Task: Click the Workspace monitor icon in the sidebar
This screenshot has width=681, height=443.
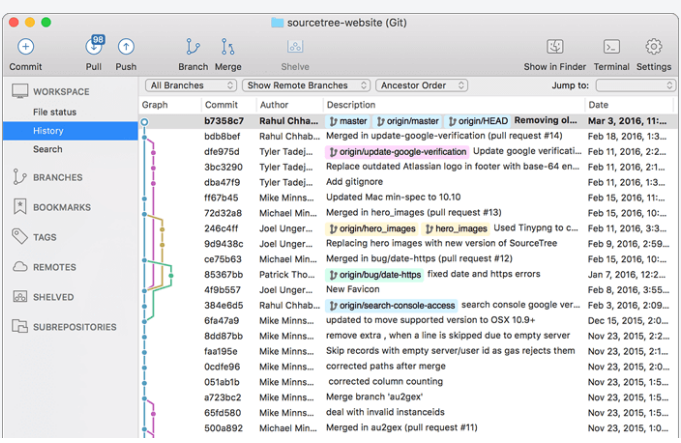Action: (20, 91)
